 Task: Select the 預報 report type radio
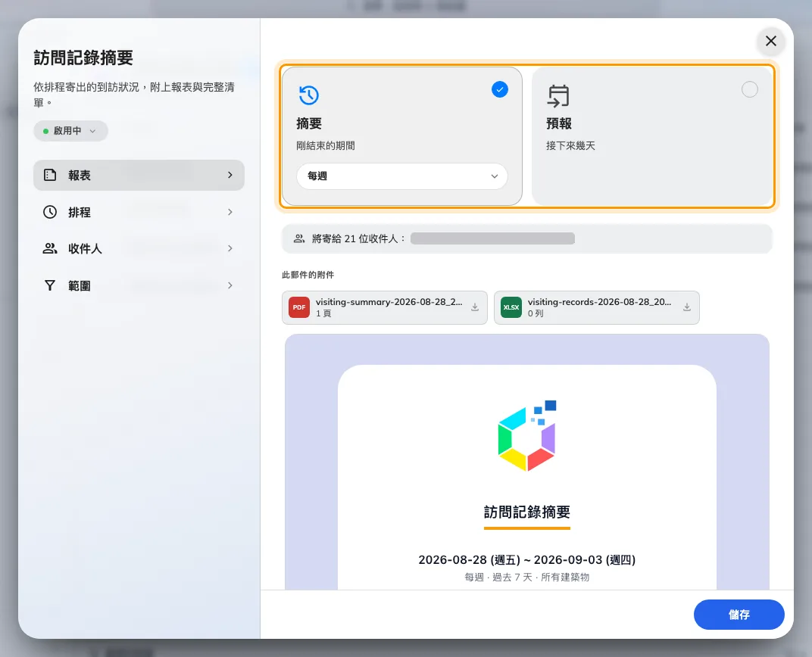[749, 89]
